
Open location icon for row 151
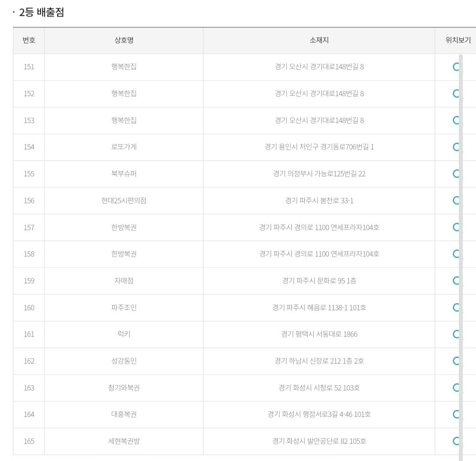456,67
